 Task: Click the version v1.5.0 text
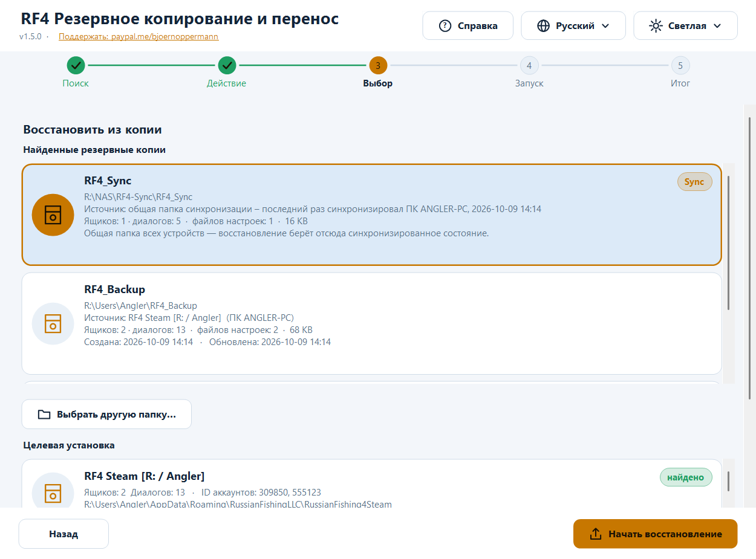30,36
